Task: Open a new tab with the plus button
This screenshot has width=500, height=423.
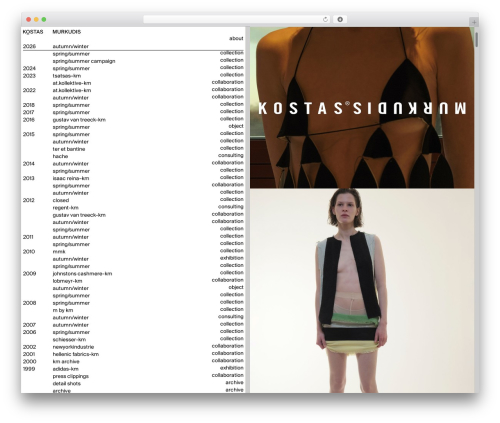Action: click(x=474, y=22)
